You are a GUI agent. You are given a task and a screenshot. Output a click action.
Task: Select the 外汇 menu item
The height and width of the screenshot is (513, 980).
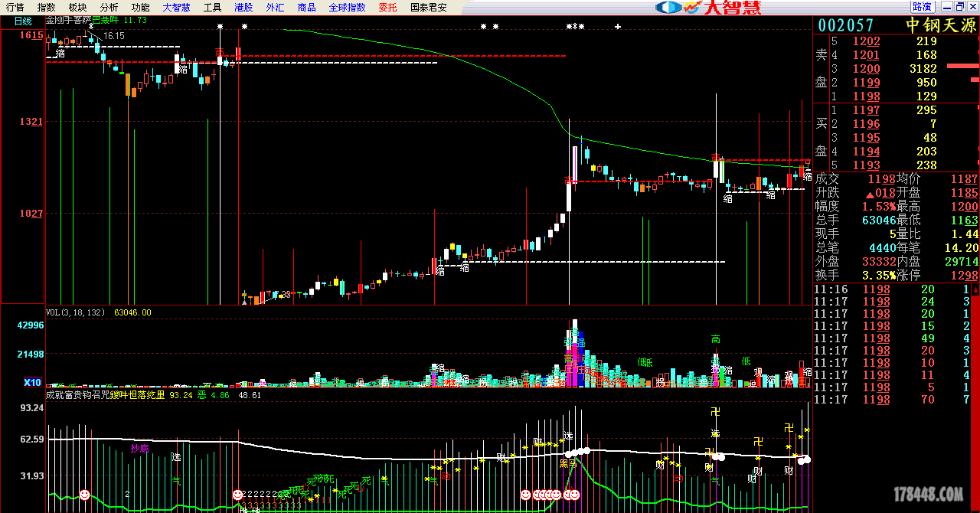[276, 8]
